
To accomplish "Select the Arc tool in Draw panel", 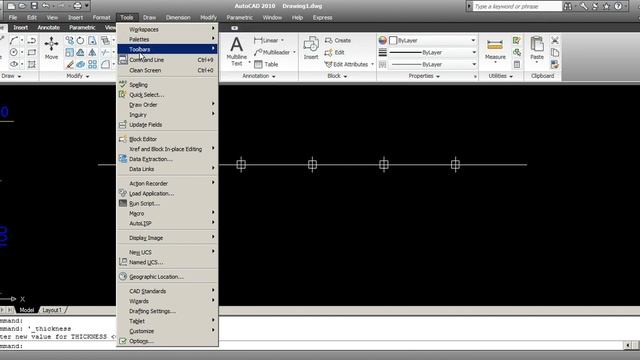I will [x=13, y=40].
